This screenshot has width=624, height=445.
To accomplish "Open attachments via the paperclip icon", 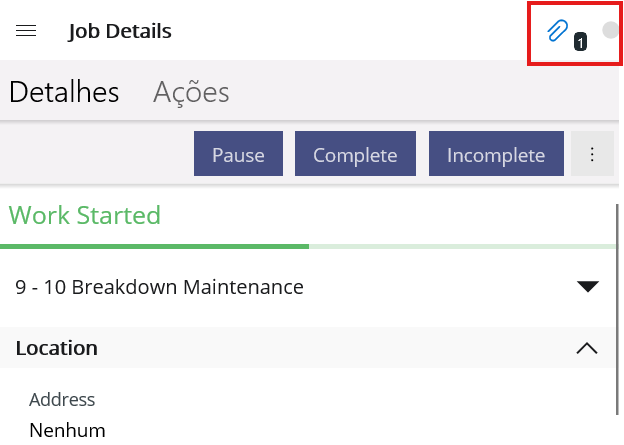I will pyautogui.click(x=557, y=30).
